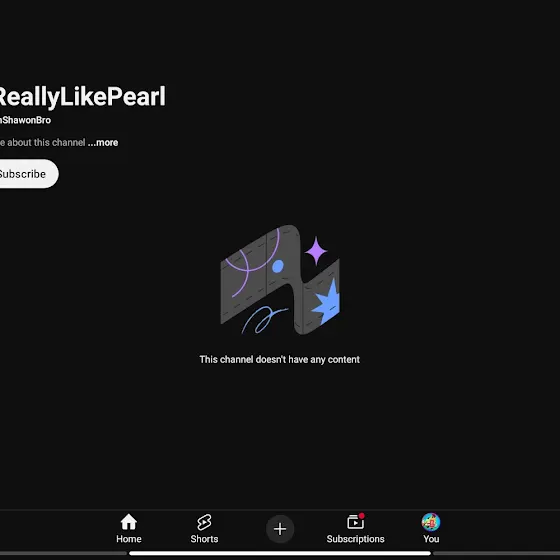Image resolution: width=560 pixels, height=560 pixels.
Task: Click the ReallyLikePearl channel title
Action: (82, 97)
